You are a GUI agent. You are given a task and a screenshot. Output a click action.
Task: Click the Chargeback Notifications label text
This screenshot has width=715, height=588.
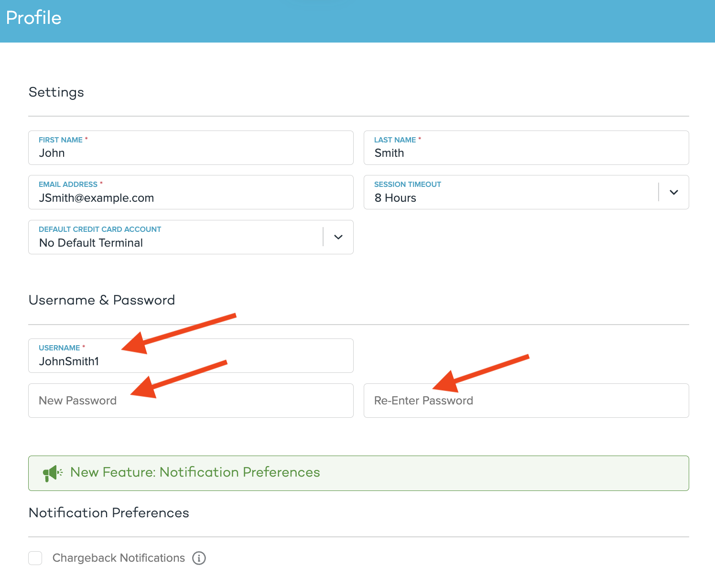119,558
